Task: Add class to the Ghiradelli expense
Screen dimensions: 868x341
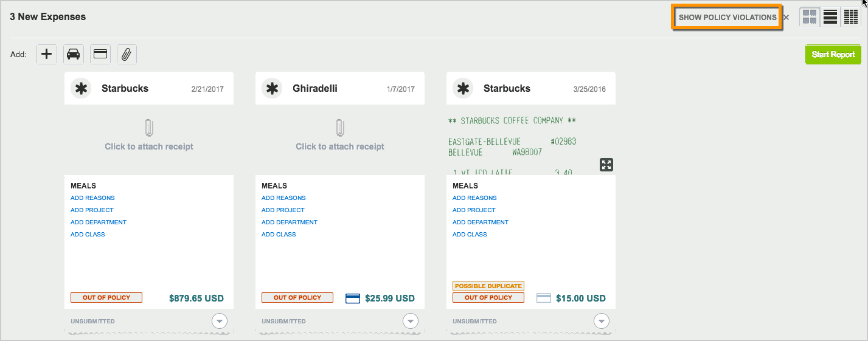Action: [x=279, y=235]
